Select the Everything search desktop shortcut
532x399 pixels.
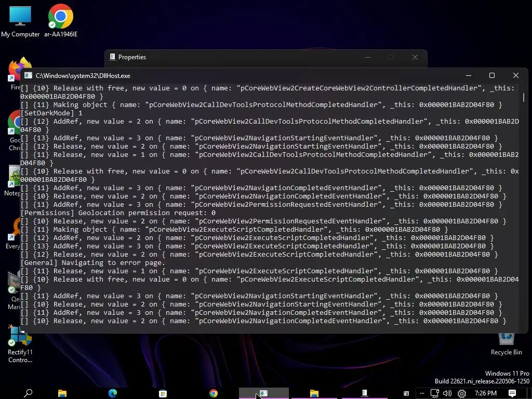click(x=14, y=233)
